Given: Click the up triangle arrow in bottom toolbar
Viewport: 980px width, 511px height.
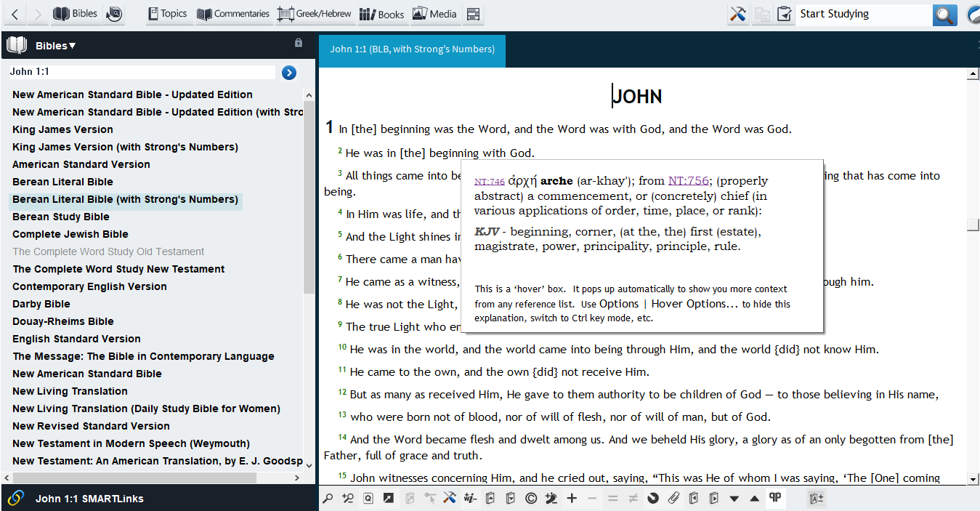Looking at the screenshot, I should click(755, 499).
